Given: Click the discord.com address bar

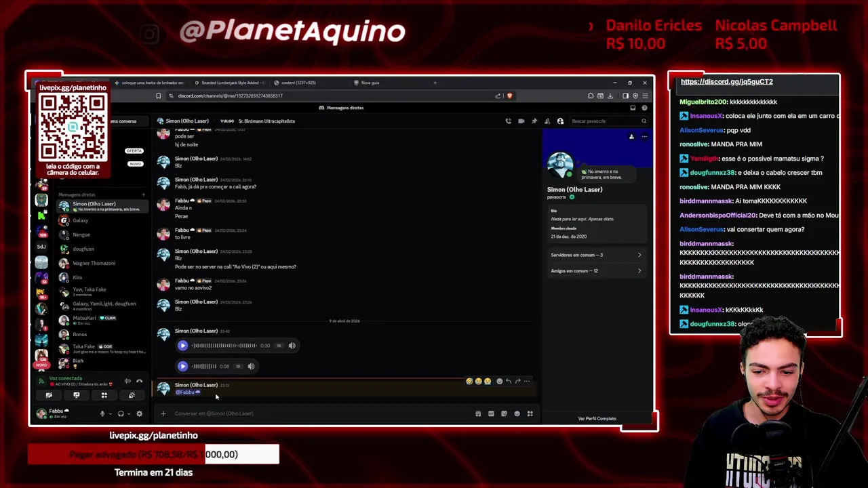Looking at the screenshot, I should tap(332, 96).
